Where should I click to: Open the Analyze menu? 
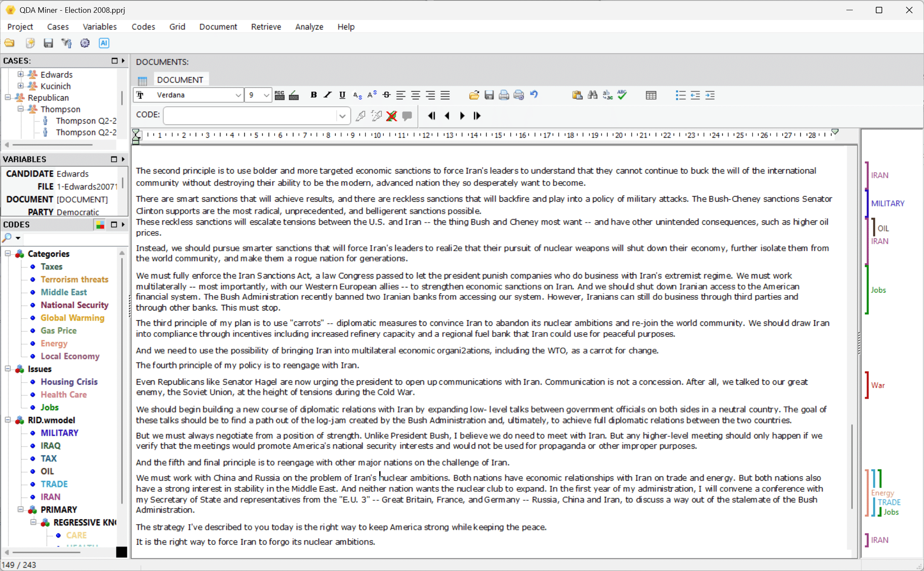pyautogui.click(x=309, y=27)
